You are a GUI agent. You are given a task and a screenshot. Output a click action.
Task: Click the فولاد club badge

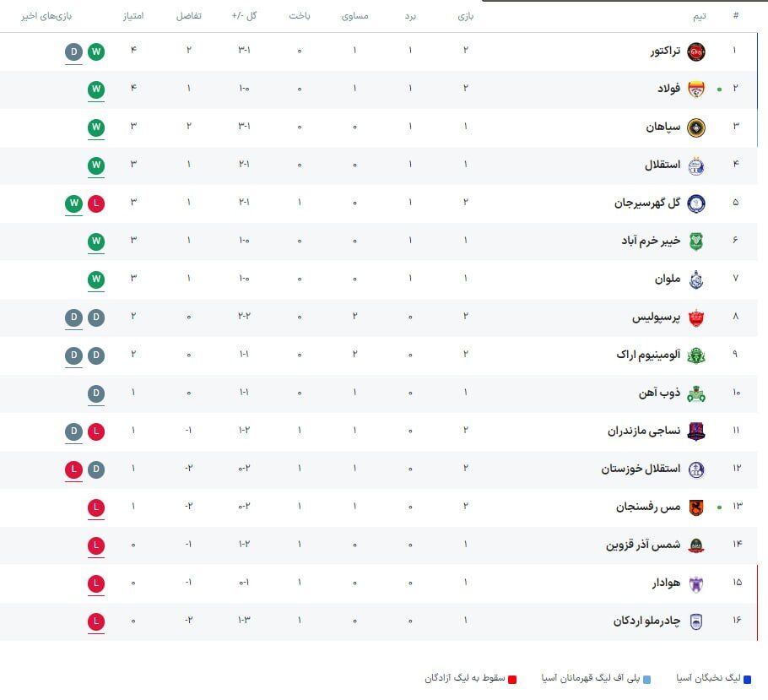pos(697,89)
